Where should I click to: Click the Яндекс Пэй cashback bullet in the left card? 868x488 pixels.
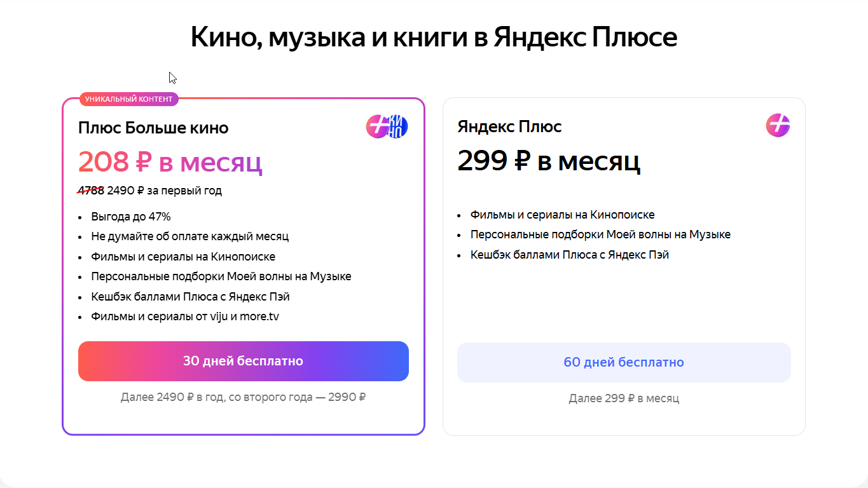190,297
